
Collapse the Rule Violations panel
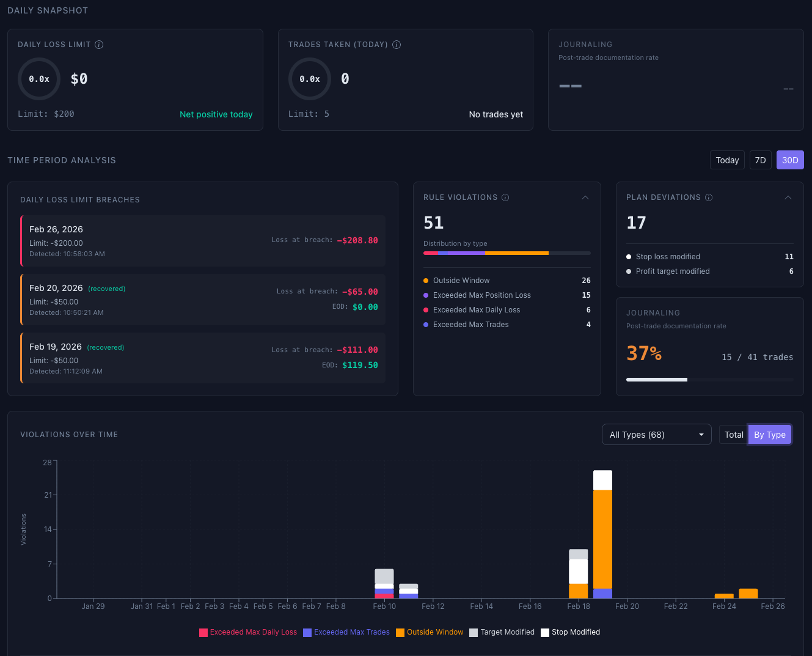click(585, 197)
